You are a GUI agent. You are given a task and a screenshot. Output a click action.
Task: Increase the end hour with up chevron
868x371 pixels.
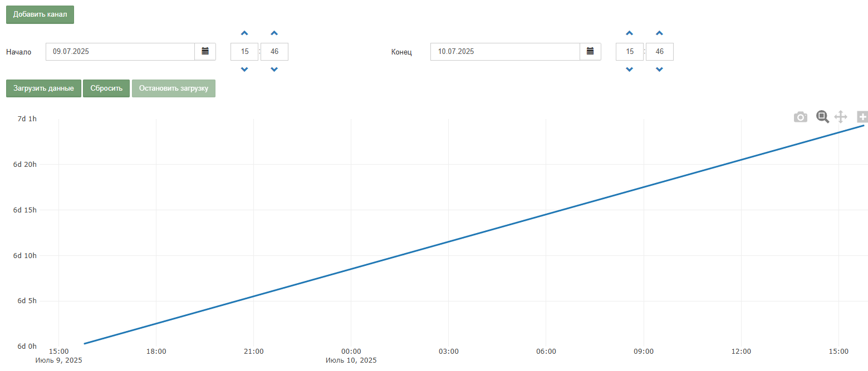630,33
